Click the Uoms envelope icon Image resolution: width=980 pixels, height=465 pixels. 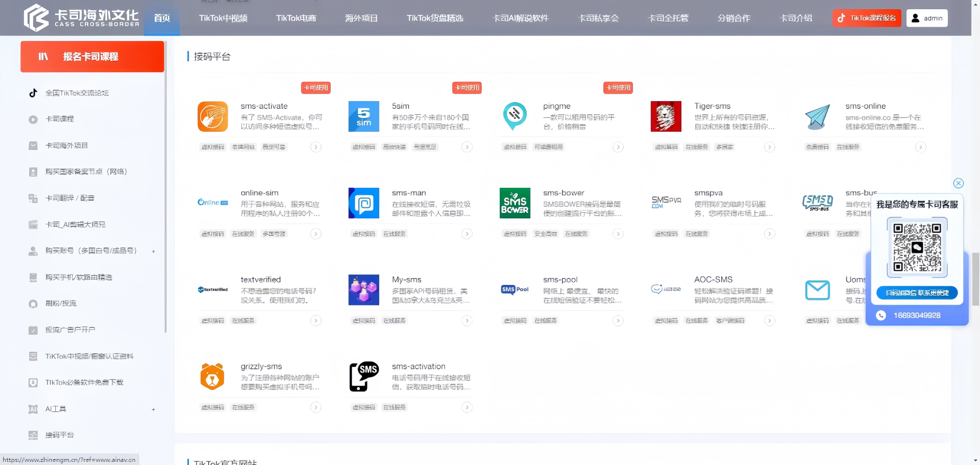coord(817,290)
